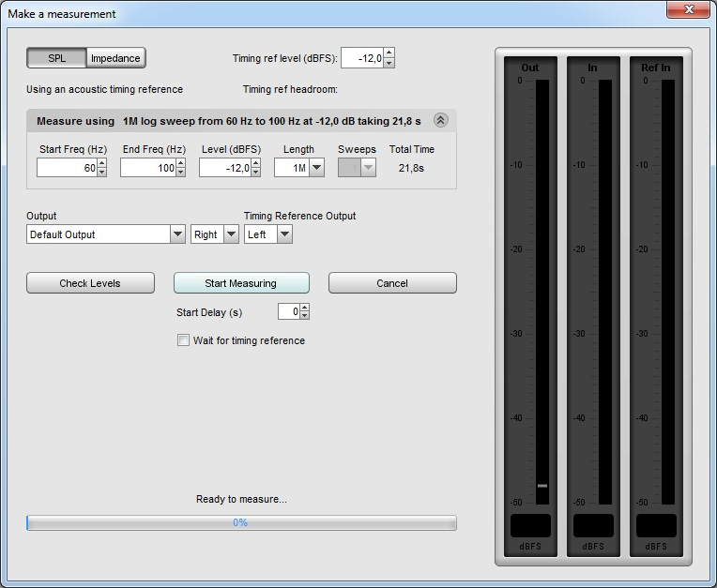Image resolution: width=717 pixels, height=588 pixels.
Task: Click the Start Measuring button
Action: click(241, 283)
